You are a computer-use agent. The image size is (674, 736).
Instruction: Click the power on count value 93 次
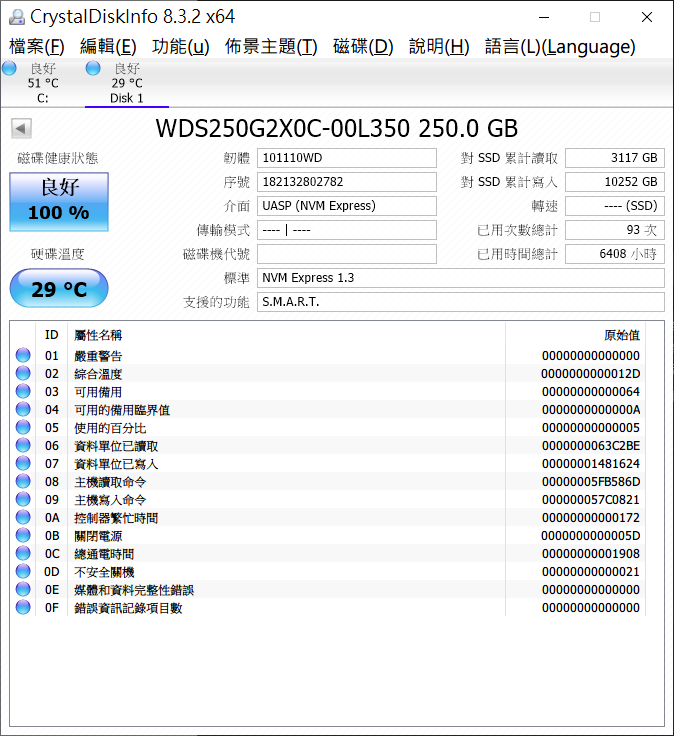615,230
